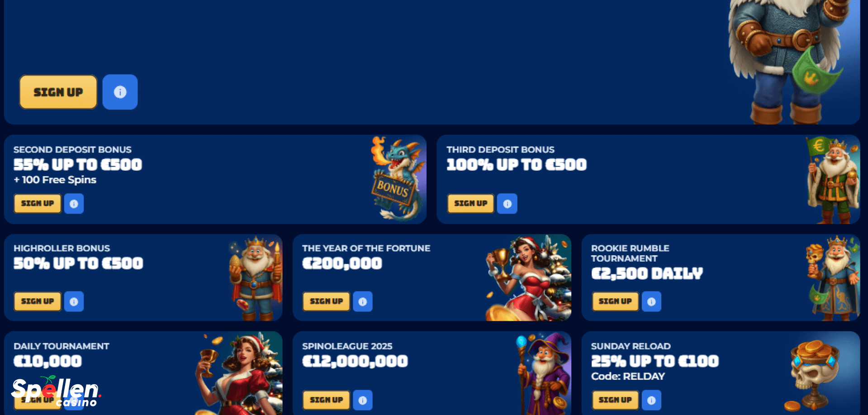Open the Daily Tournament €10,000 card
Screen dimensions: 868x415
143,373
